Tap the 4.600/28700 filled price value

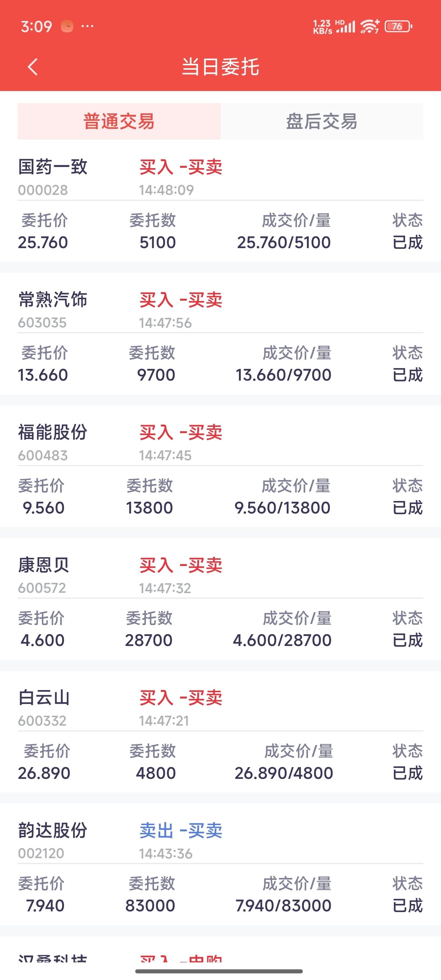pos(282,640)
